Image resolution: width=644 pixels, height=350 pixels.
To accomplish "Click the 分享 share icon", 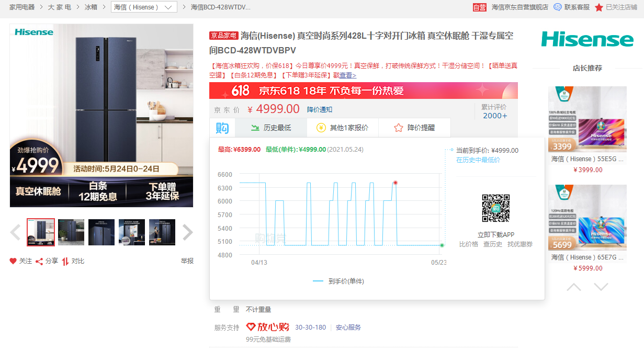I will pos(39,261).
